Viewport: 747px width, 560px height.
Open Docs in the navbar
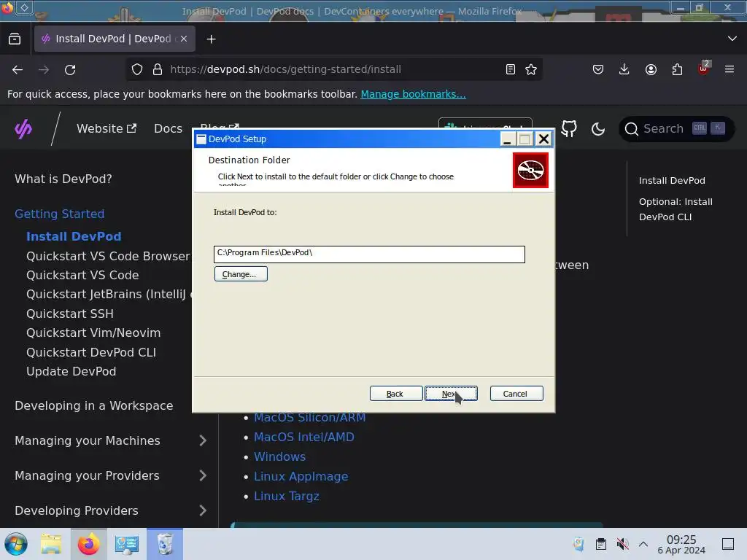coord(169,128)
